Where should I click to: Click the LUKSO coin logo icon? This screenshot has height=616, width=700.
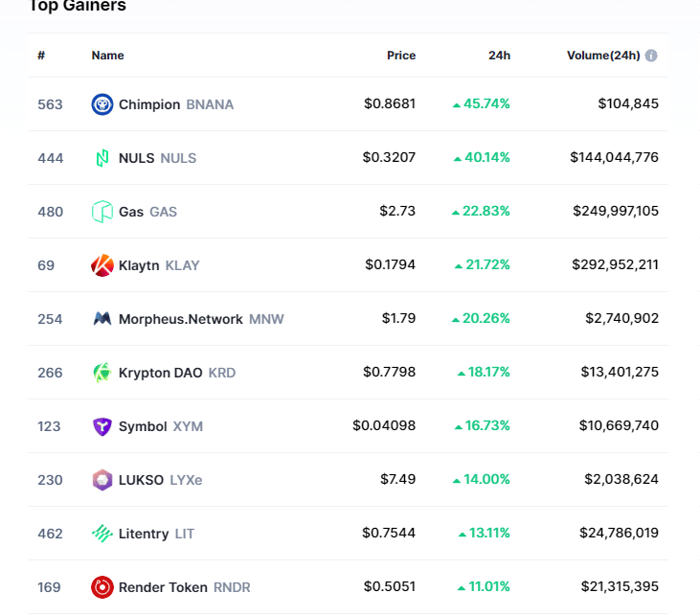102,480
